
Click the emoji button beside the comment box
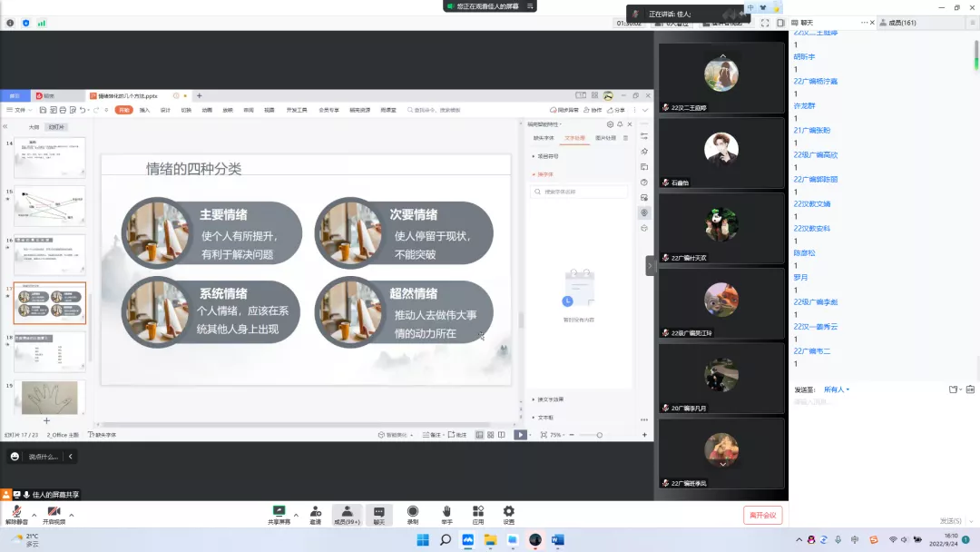(15, 457)
